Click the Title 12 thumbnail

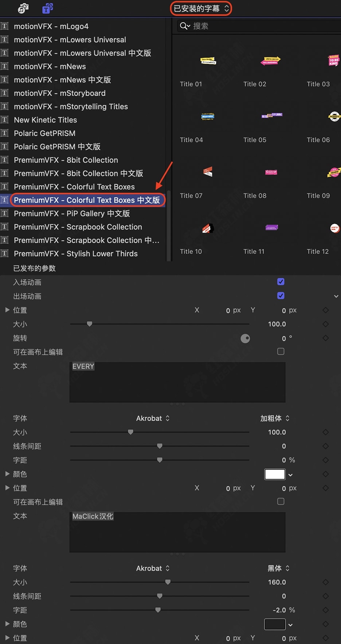tap(334, 228)
